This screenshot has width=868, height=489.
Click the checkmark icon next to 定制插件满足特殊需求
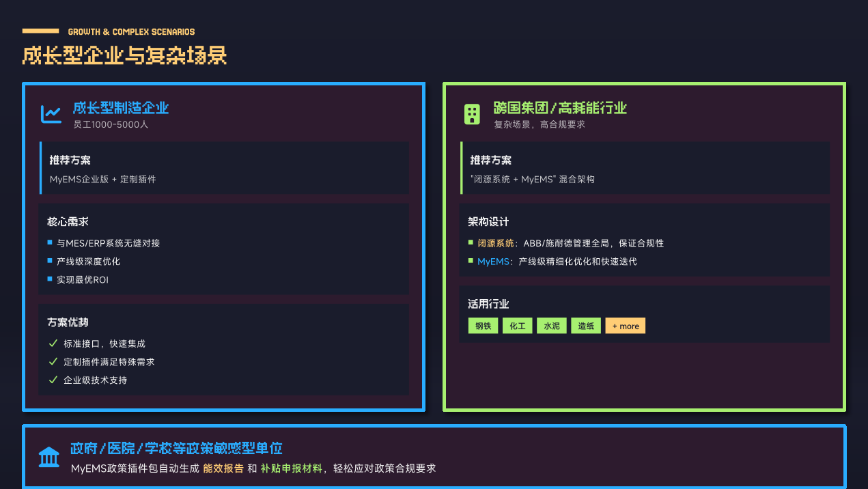[x=53, y=362]
